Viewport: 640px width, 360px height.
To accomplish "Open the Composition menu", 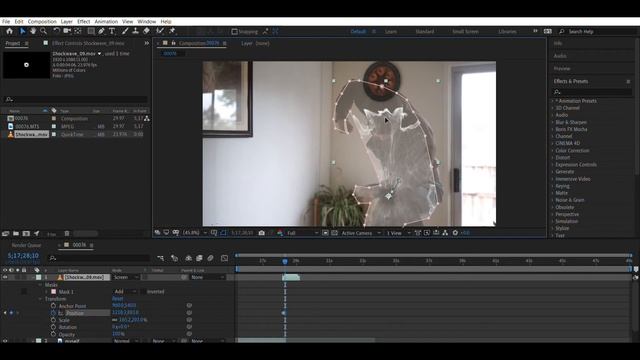I will [42, 22].
